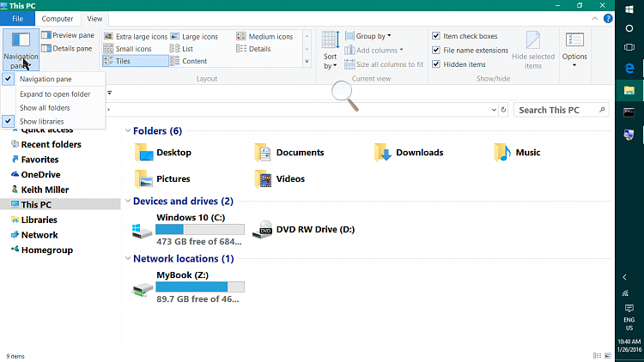Refresh the address bar location
Screen dimensions: 644x362
(503, 110)
